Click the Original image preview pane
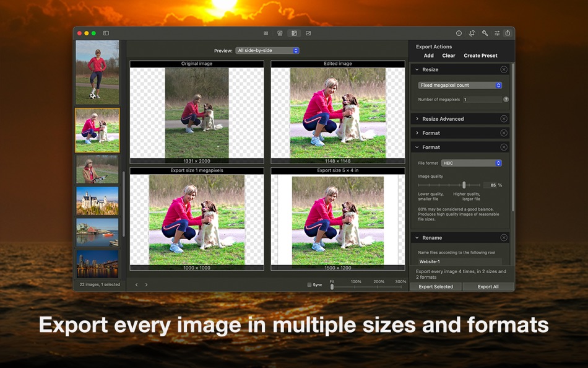 197,113
